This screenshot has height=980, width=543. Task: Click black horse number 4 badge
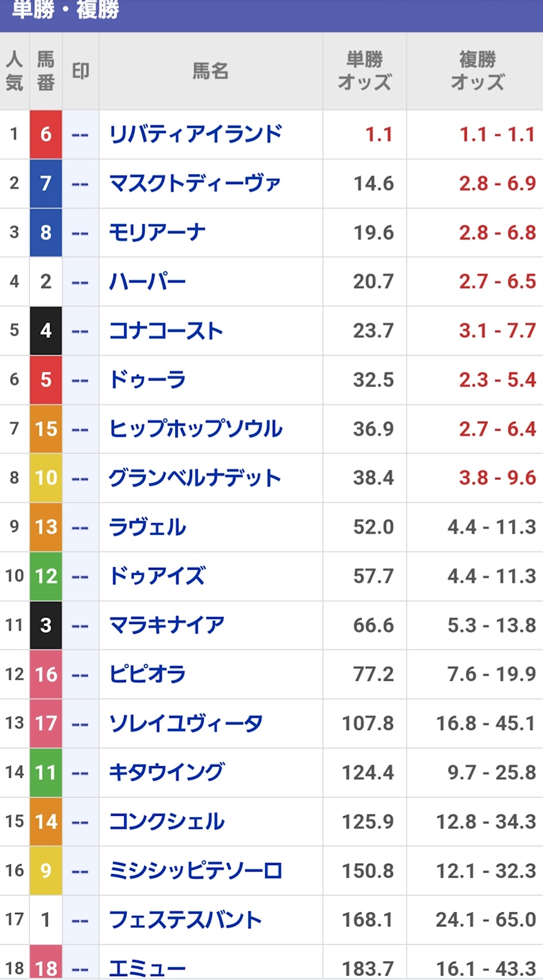pos(46,331)
